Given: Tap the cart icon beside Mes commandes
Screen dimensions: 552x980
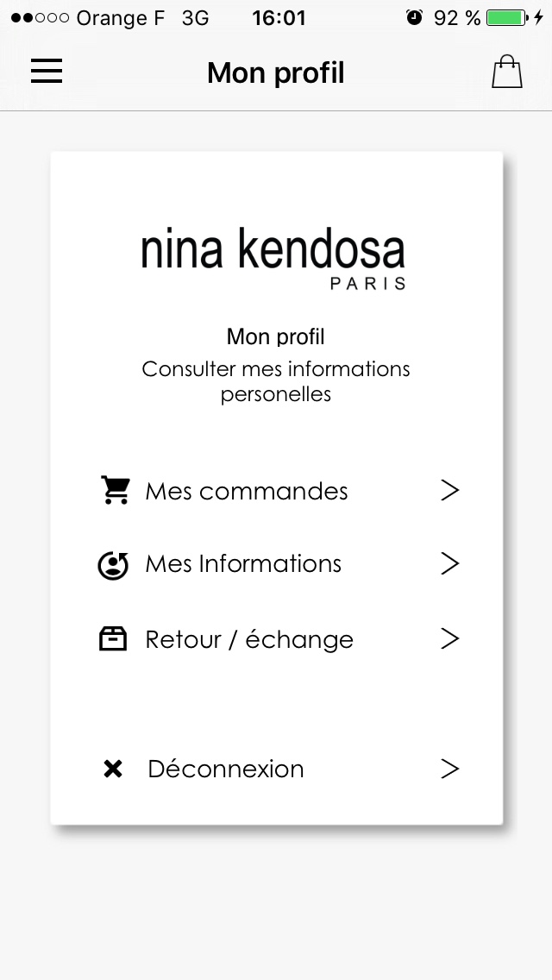Looking at the screenshot, I should (115, 490).
